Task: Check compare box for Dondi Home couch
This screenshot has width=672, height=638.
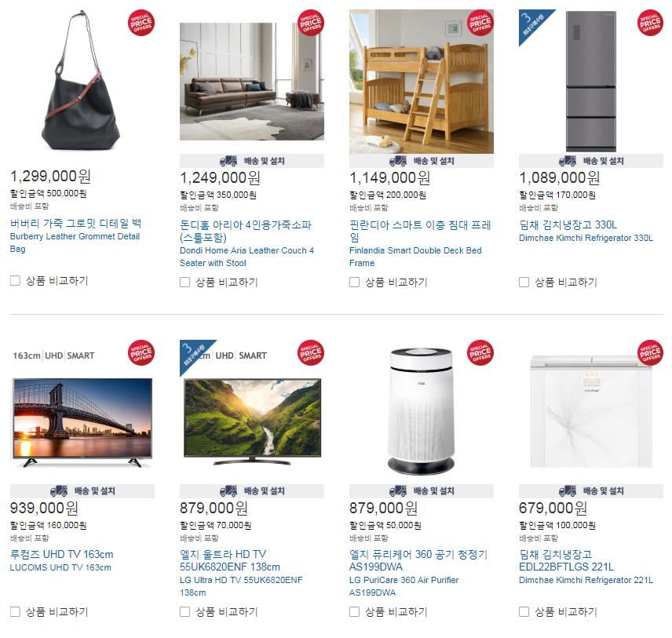Action: click(x=184, y=283)
